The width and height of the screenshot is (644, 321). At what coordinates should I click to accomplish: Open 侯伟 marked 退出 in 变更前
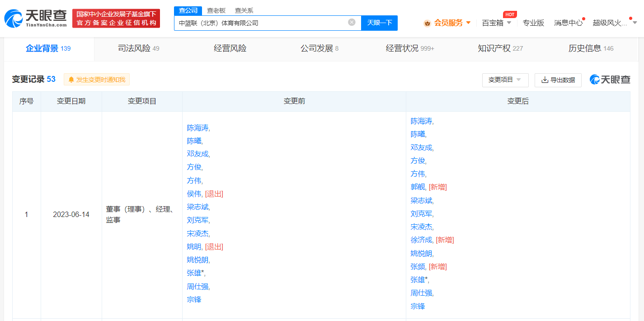tap(194, 194)
